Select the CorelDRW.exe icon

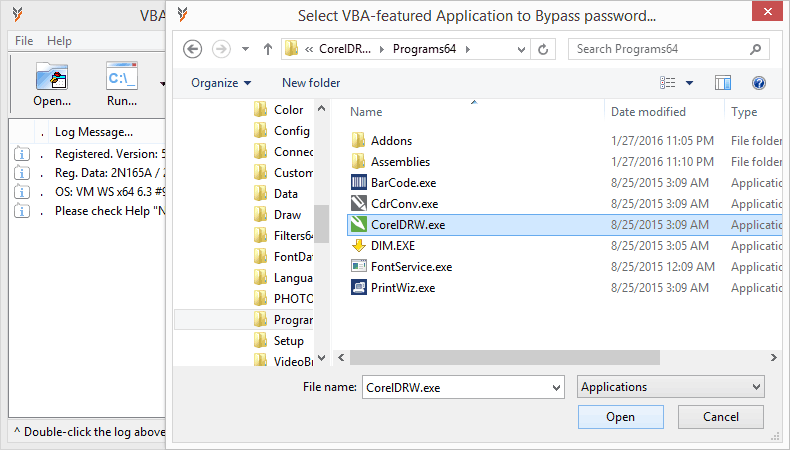[359, 224]
